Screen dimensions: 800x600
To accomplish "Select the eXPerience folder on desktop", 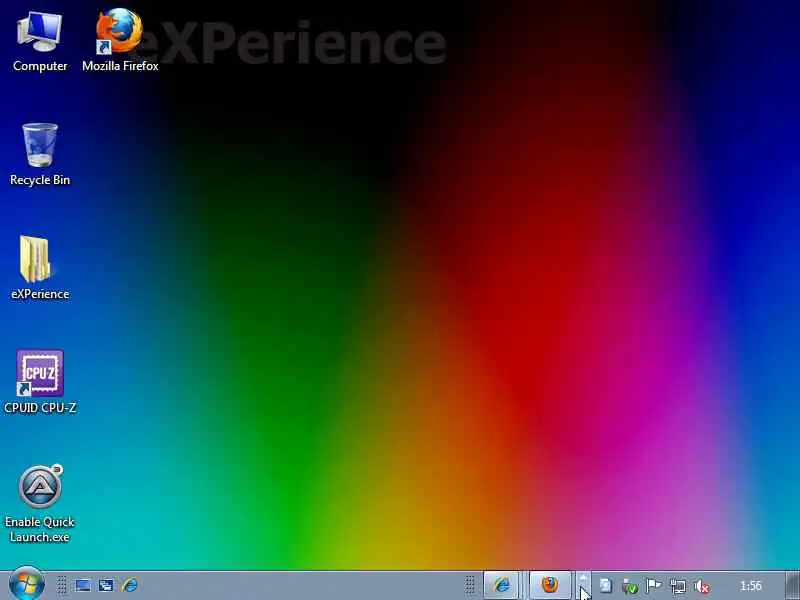I will coord(40,268).
